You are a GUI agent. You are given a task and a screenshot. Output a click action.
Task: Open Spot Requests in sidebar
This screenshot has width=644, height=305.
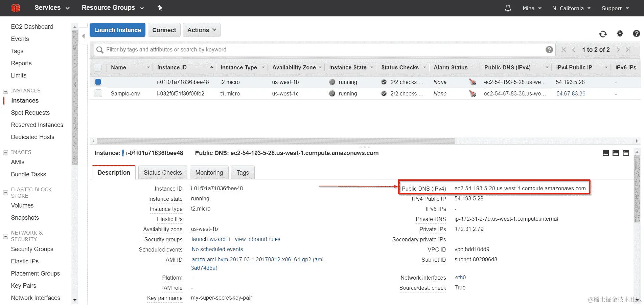(x=30, y=113)
